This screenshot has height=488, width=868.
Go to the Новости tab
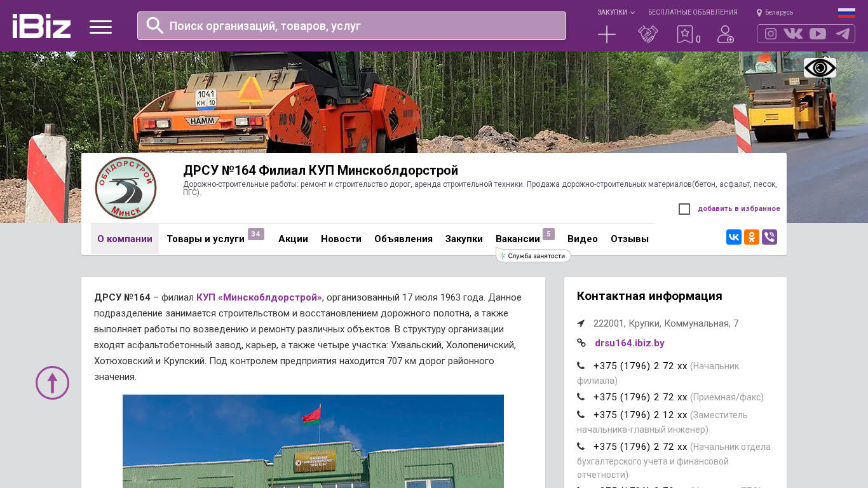tap(341, 239)
